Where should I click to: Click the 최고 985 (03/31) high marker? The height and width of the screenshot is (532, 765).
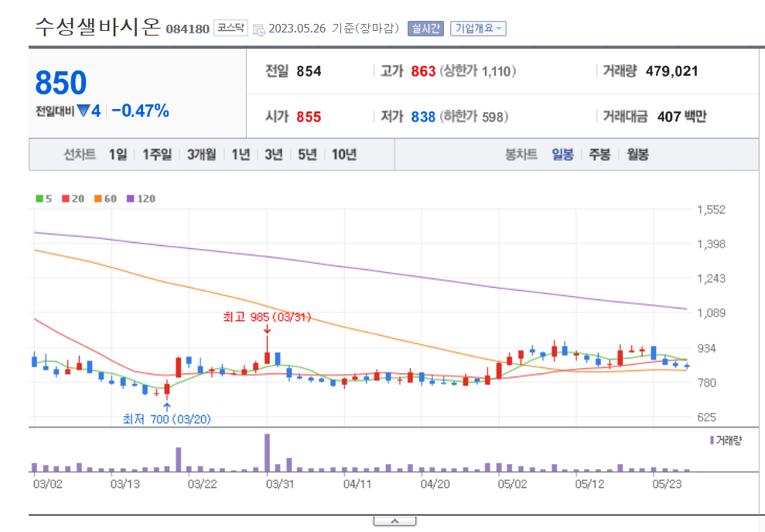[267, 317]
